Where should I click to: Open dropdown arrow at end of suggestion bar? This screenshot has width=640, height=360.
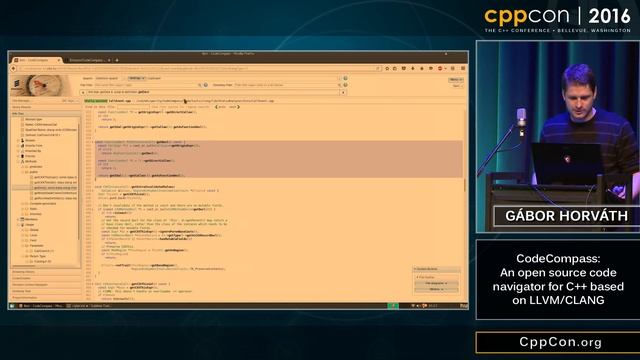(343, 93)
